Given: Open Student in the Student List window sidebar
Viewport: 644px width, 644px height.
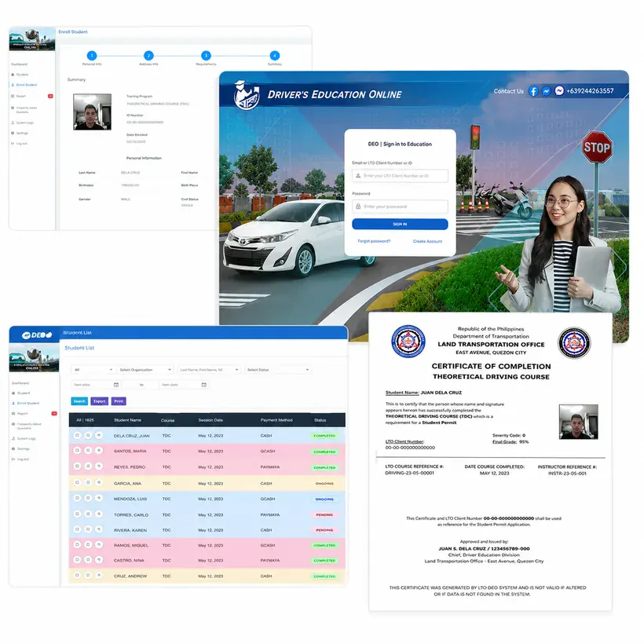Looking at the screenshot, I should pos(24,393).
